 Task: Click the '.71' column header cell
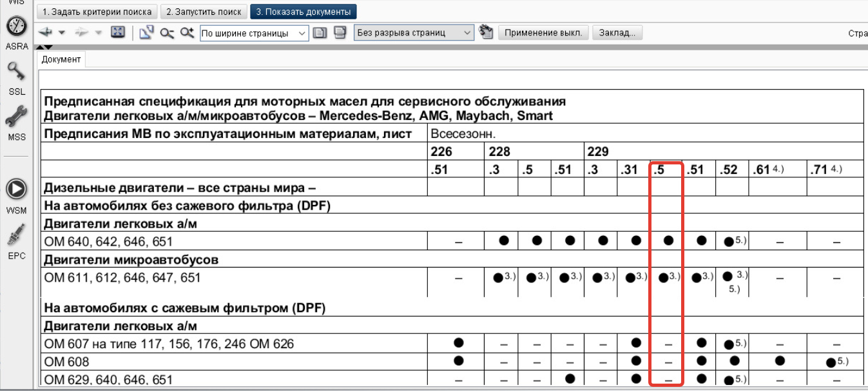tap(834, 170)
